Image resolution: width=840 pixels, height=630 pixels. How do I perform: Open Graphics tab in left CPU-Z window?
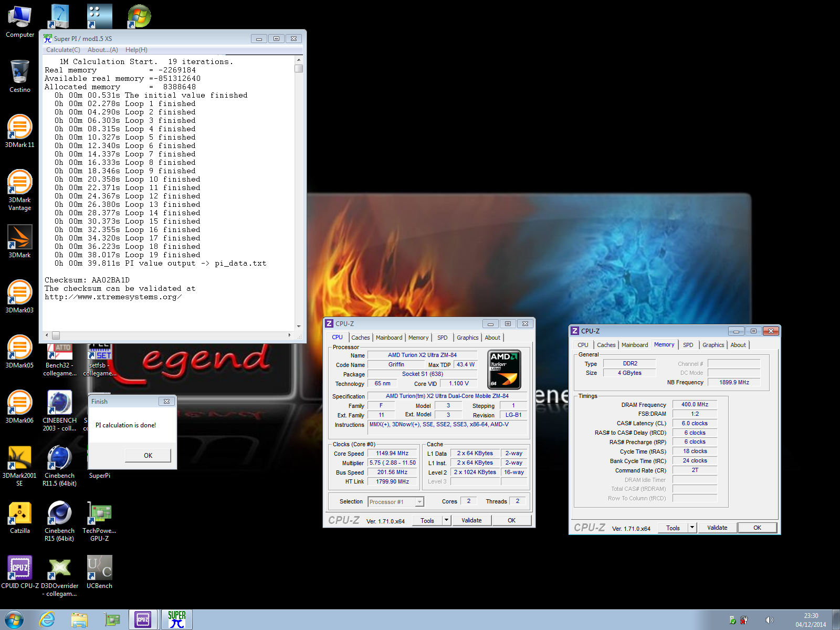point(467,338)
